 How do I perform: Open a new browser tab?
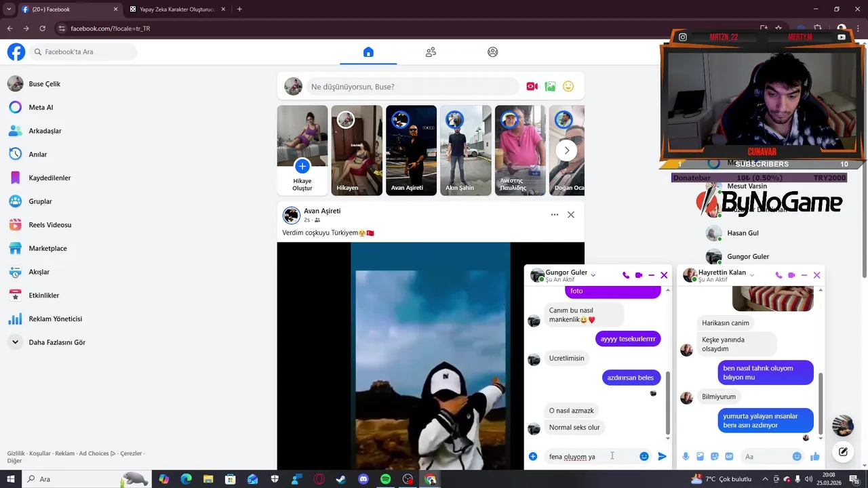point(239,9)
